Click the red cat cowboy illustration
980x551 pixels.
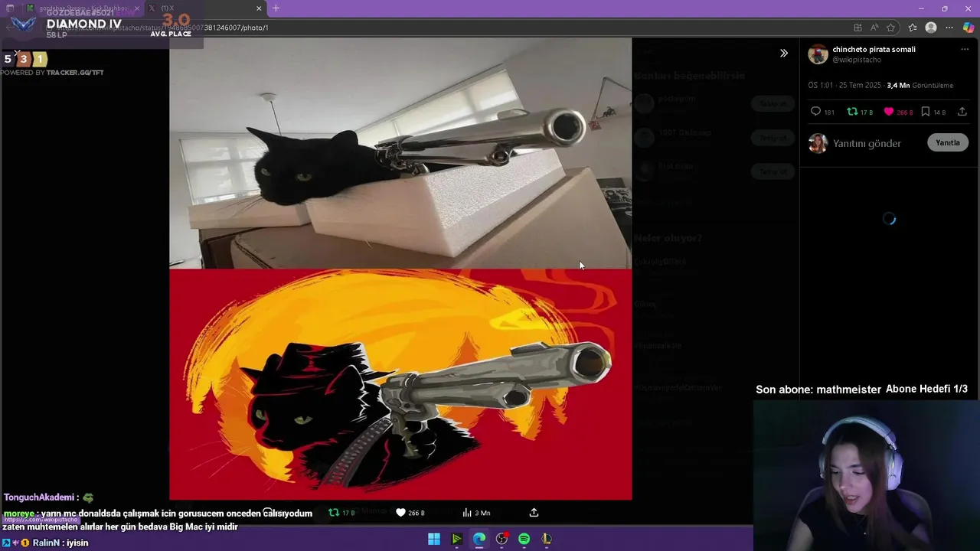coord(400,384)
